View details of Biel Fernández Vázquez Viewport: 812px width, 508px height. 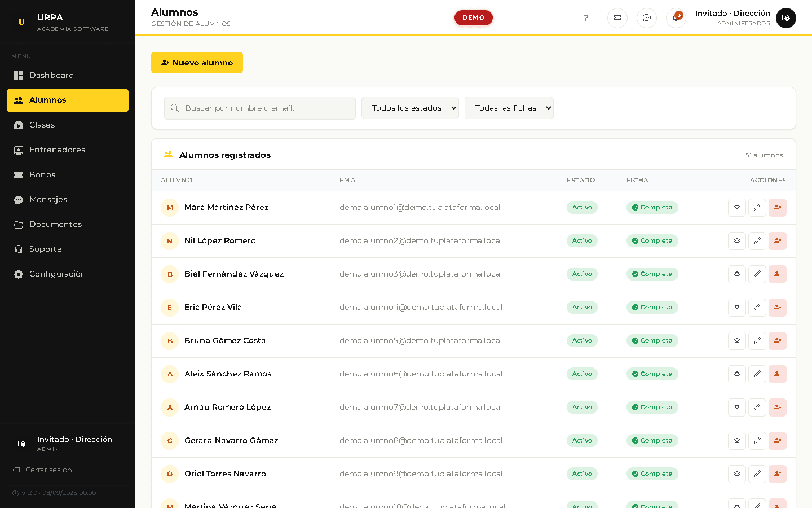(x=737, y=274)
